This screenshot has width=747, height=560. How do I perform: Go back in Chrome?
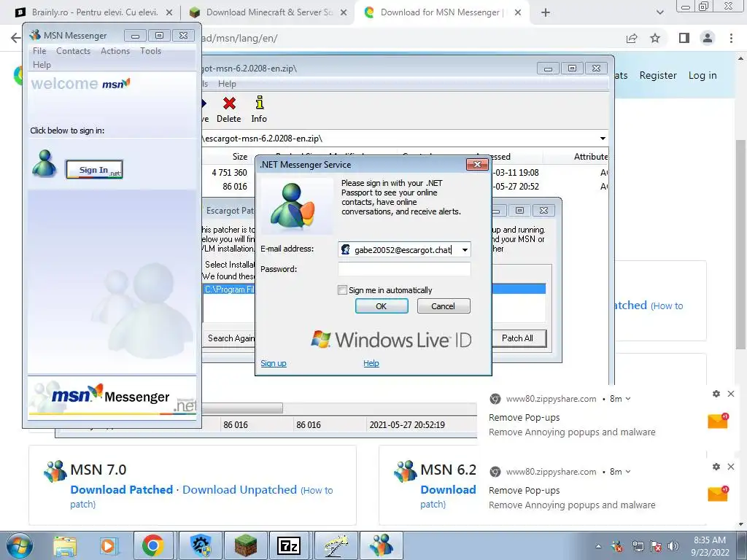[x=16, y=38]
